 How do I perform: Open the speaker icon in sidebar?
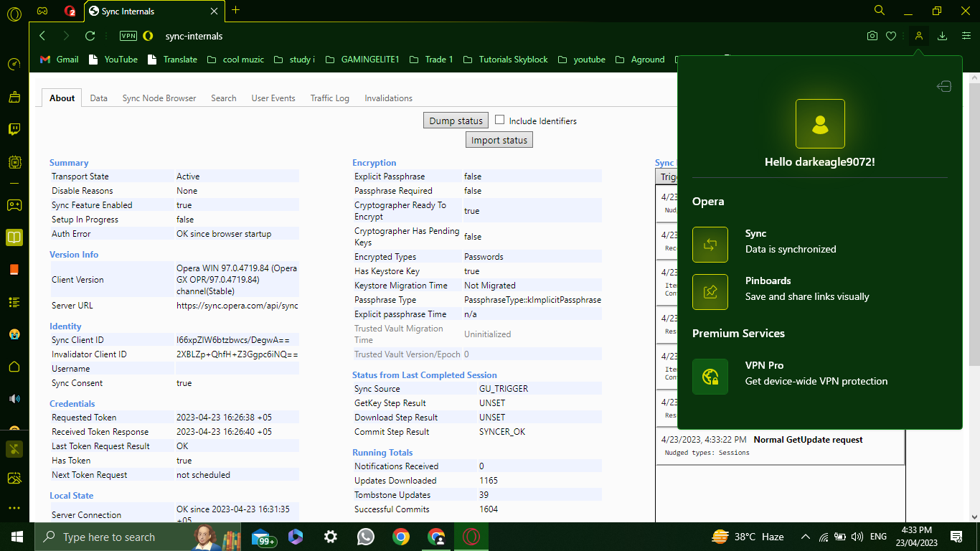pyautogui.click(x=14, y=399)
